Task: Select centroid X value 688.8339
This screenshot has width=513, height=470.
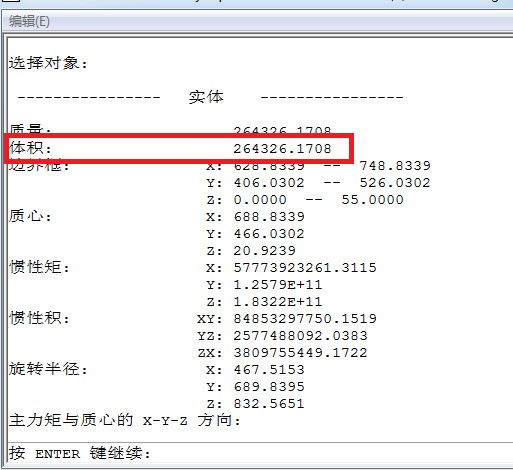Action: coord(269,217)
